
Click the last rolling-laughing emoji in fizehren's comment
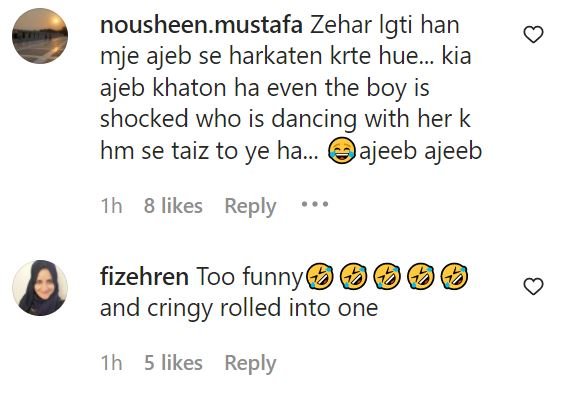(454, 277)
